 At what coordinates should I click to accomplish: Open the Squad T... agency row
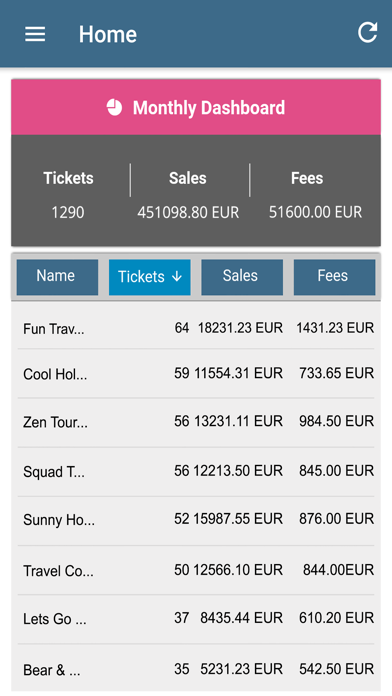(x=196, y=471)
